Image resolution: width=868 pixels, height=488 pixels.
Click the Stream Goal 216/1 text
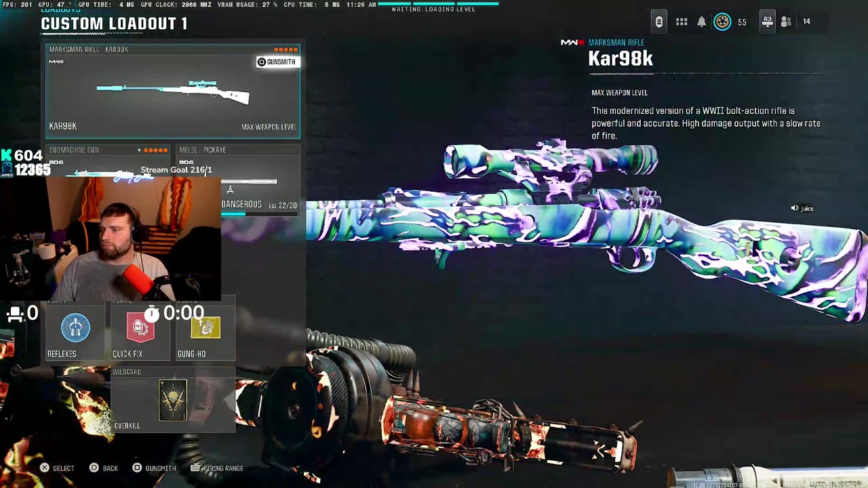click(176, 170)
